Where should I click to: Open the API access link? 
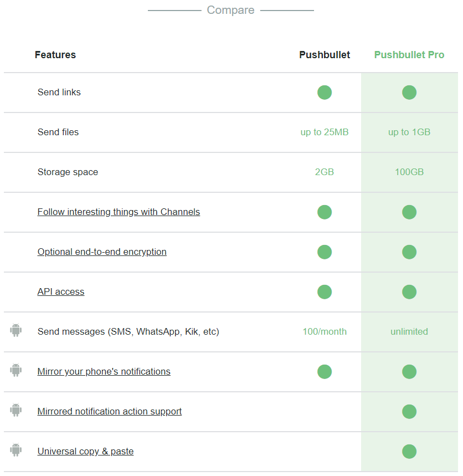point(61,291)
